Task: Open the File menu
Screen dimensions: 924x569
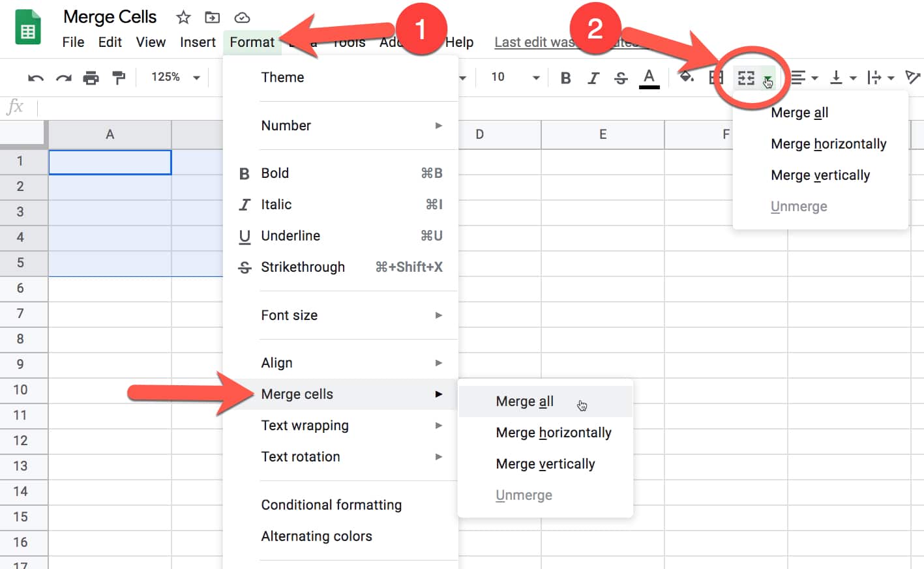Action: pos(73,42)
